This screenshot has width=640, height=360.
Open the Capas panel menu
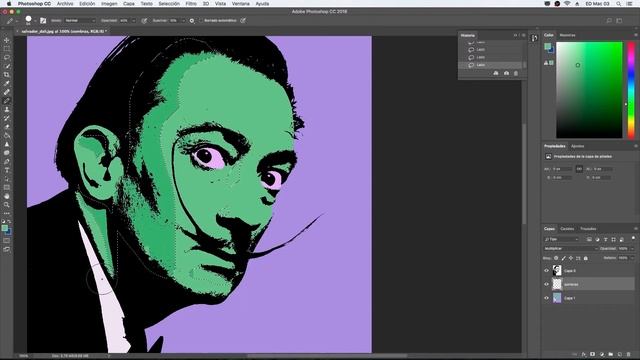click(635, 229)
